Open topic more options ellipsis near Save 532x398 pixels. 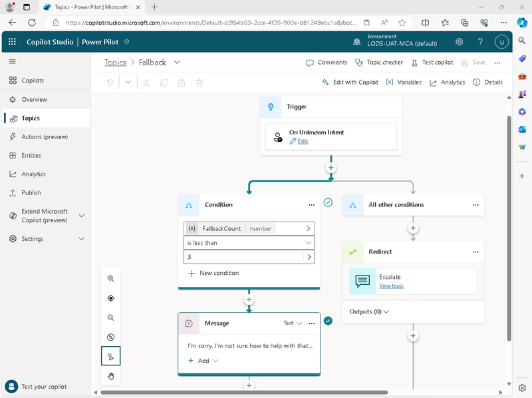[x=497, y=63]
